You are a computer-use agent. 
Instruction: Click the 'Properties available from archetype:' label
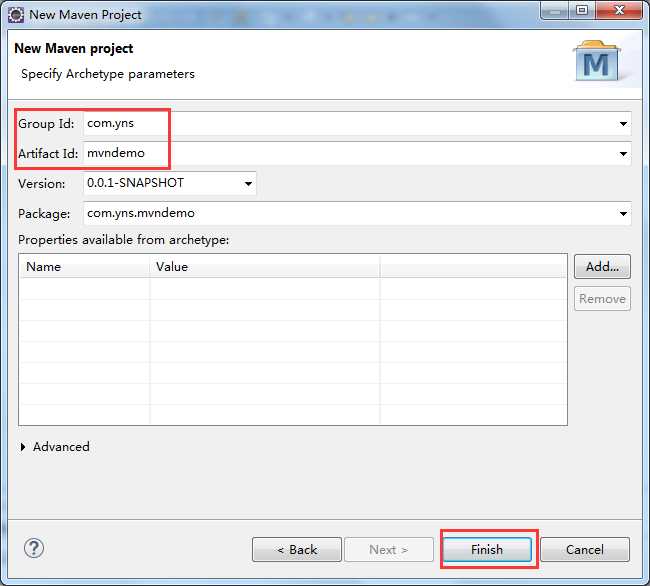(124, 240)
